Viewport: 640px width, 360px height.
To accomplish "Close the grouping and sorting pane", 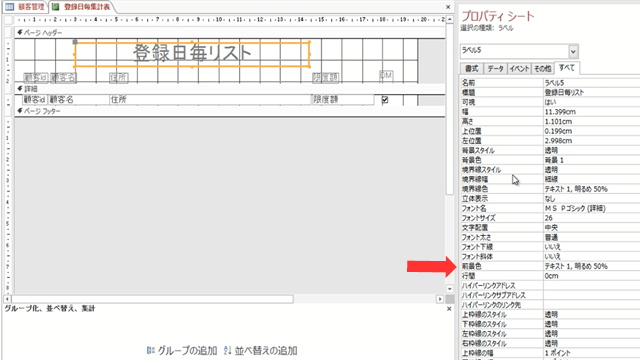I will click(449, 309).
